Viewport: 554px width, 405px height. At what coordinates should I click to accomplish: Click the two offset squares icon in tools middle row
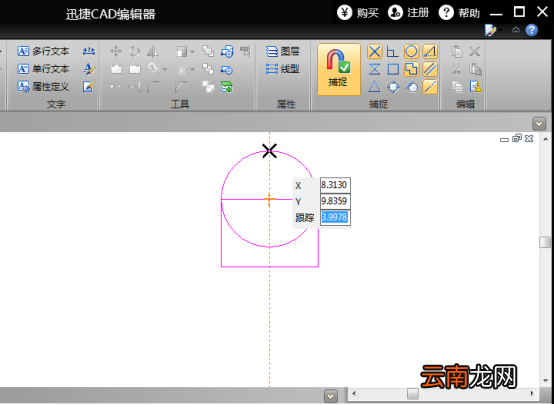208,69
